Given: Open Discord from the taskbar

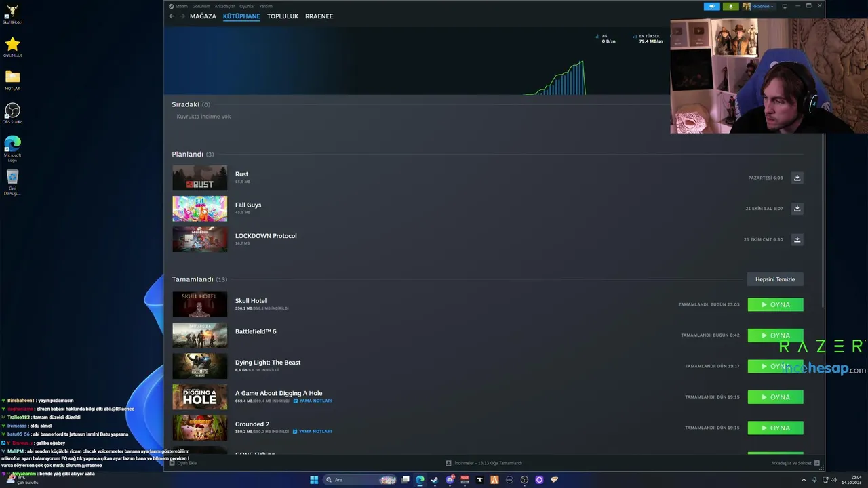Looking at the screenshot, I should (450, 480).
